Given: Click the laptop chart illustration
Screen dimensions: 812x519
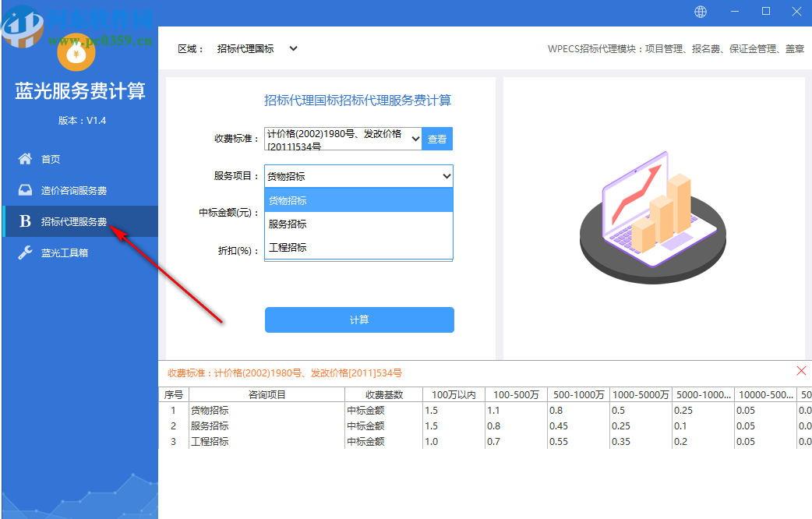Looking at the screenshot, I should (652, 214).
